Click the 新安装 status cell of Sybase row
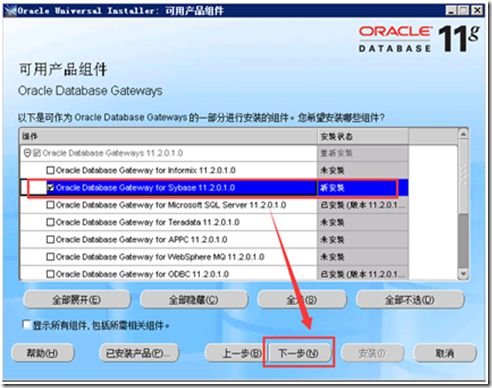 tap(363, 188)
